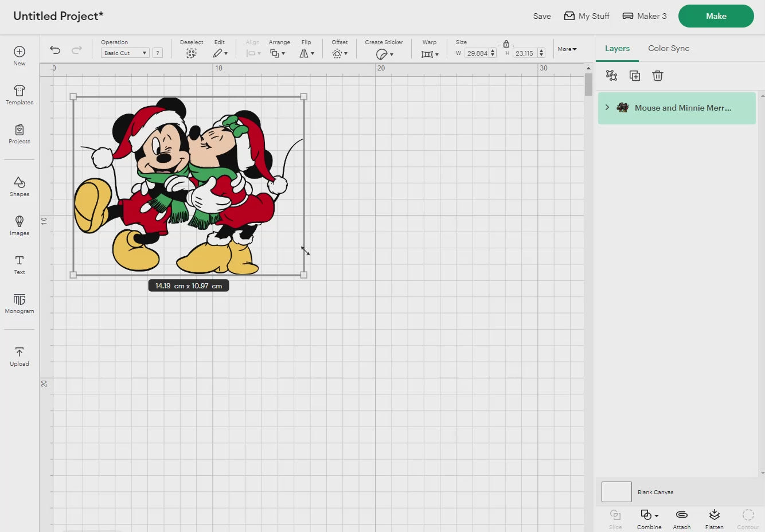Screen dimensions: 765x532
Task: Open the Warp dropdown
Action: (x=430, y=54)
